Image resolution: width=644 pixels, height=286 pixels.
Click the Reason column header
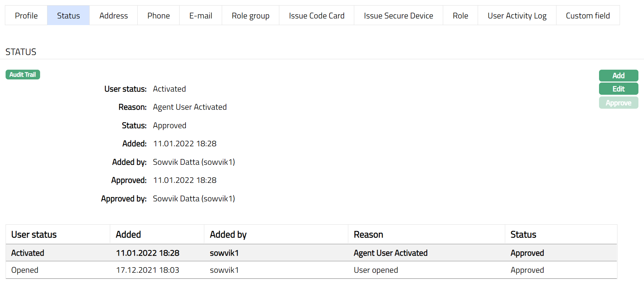click(x=368, y=234)
